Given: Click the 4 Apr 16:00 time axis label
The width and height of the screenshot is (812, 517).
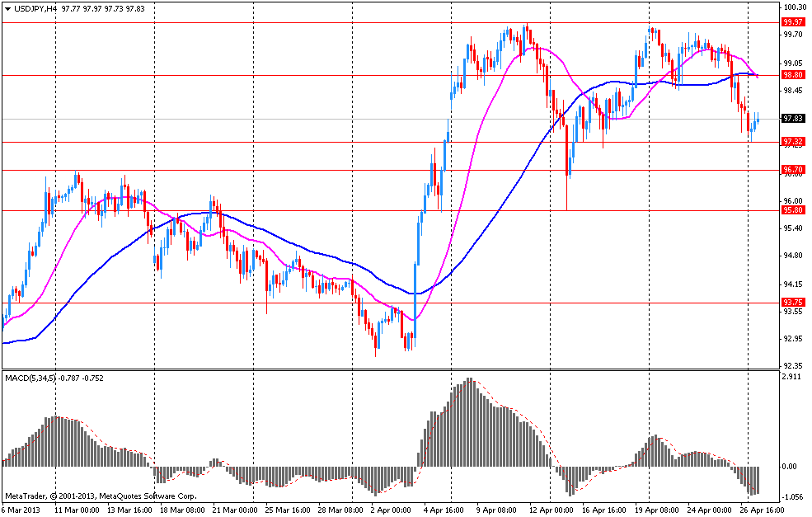Looking at the screenshot, I should point(444,510).
